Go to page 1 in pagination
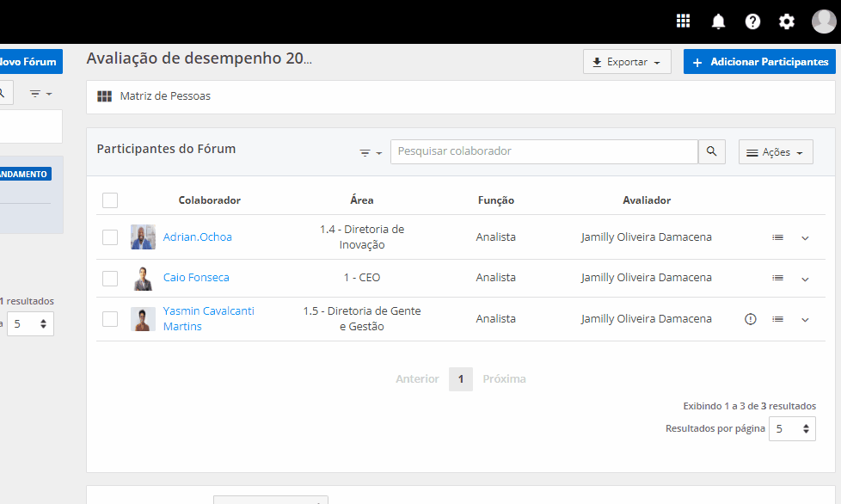Screen dimensions: 841x504 pyautogui.click(x=461, y=379)
